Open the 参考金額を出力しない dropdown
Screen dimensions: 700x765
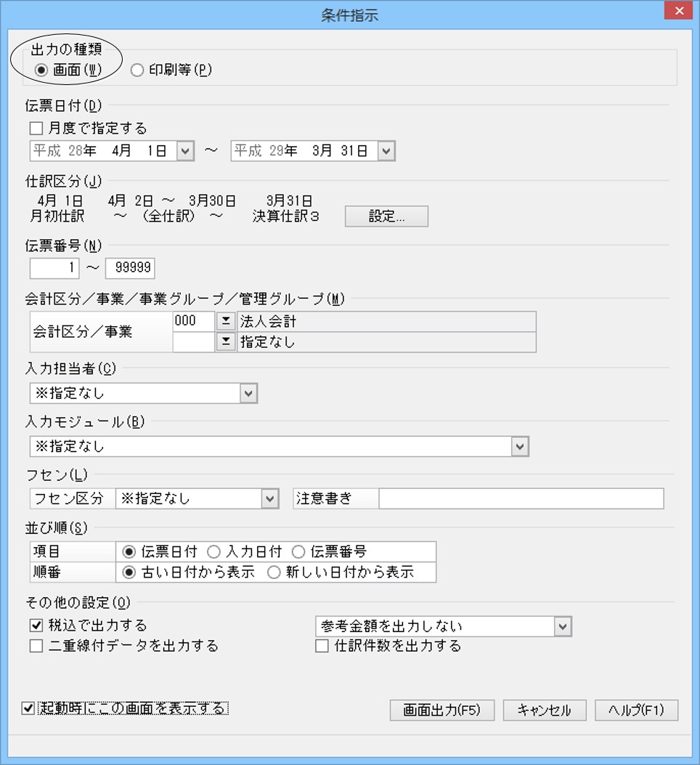[x=563, y=626]
